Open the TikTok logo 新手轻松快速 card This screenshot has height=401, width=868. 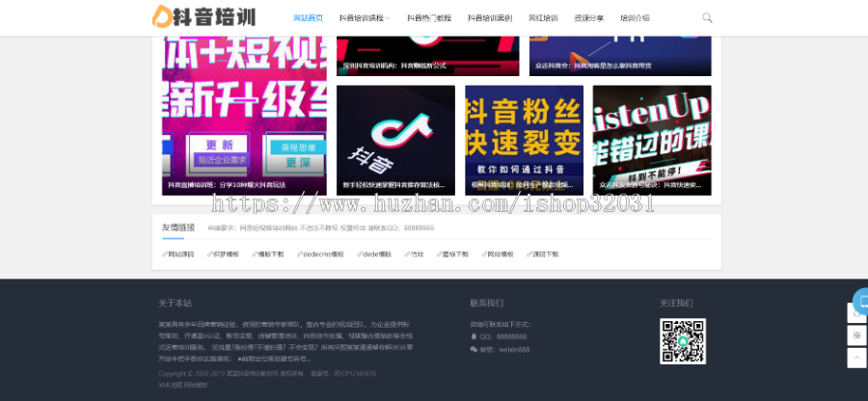395,140
